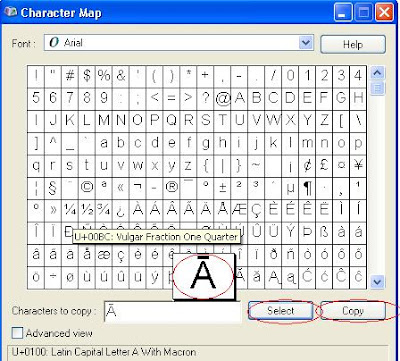Choose the percent % character
The width and height of the screenshot is (400, 361).
[104, 76]
